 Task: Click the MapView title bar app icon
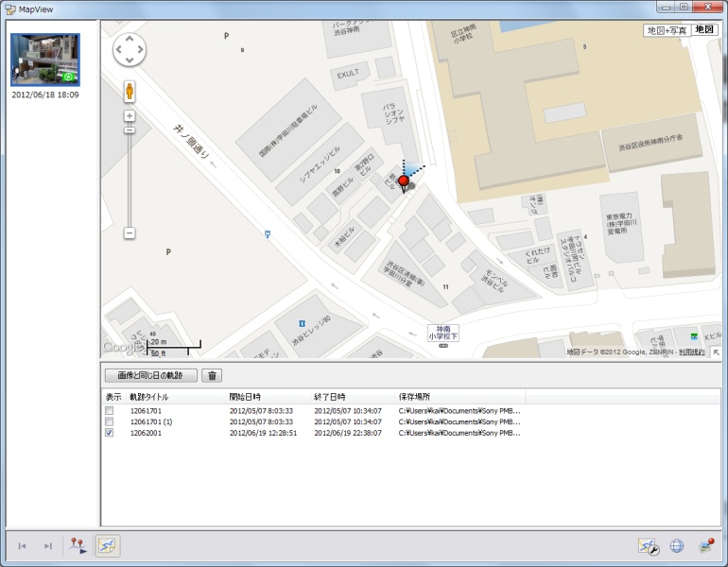point(10,9)
